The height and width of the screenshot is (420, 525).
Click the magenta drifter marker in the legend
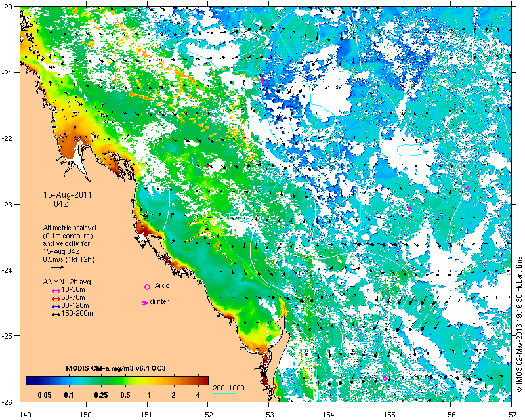[145, 303]
